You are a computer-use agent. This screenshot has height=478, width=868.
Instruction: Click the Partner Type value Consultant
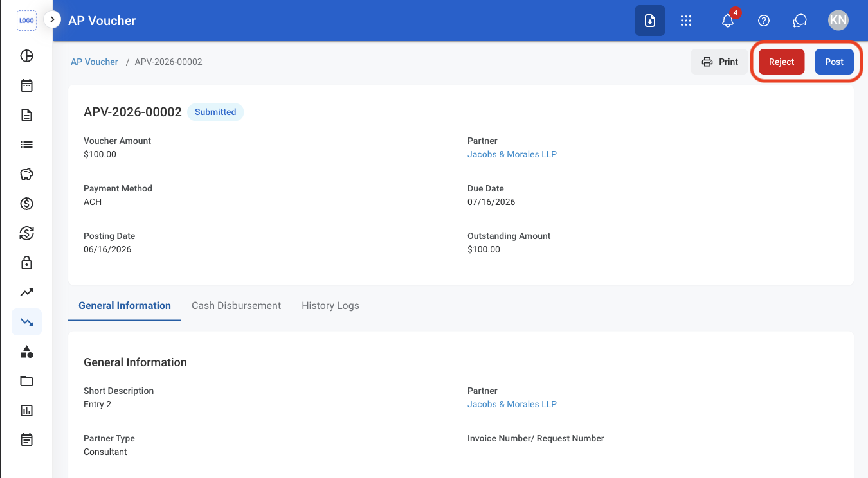point(105,452)
